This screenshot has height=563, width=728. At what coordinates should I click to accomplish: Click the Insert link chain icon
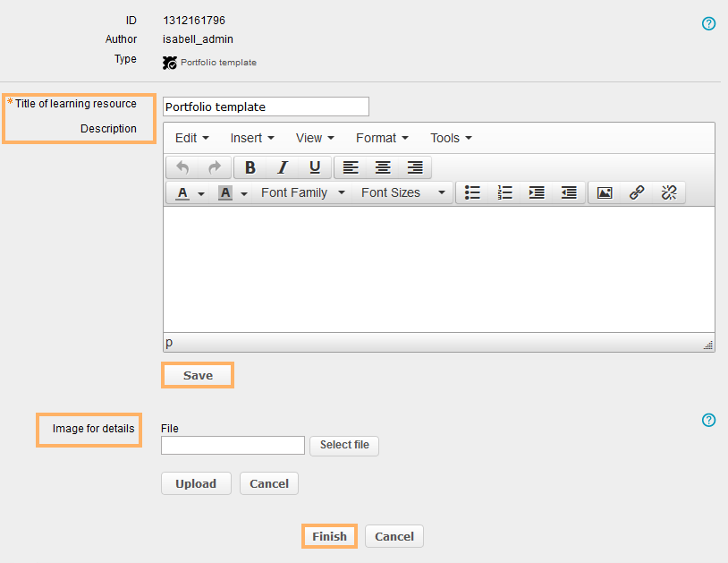637,192
